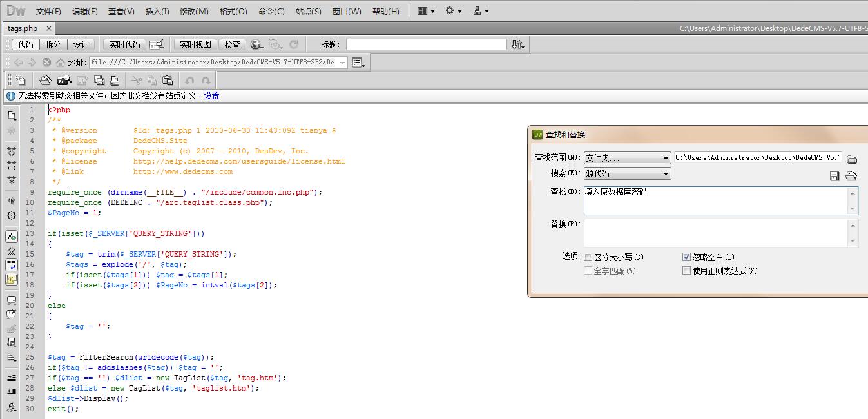Open the 搜索 源代码 dropdown
The height and width of the screenshot is (419, 868).
point(627,173)
